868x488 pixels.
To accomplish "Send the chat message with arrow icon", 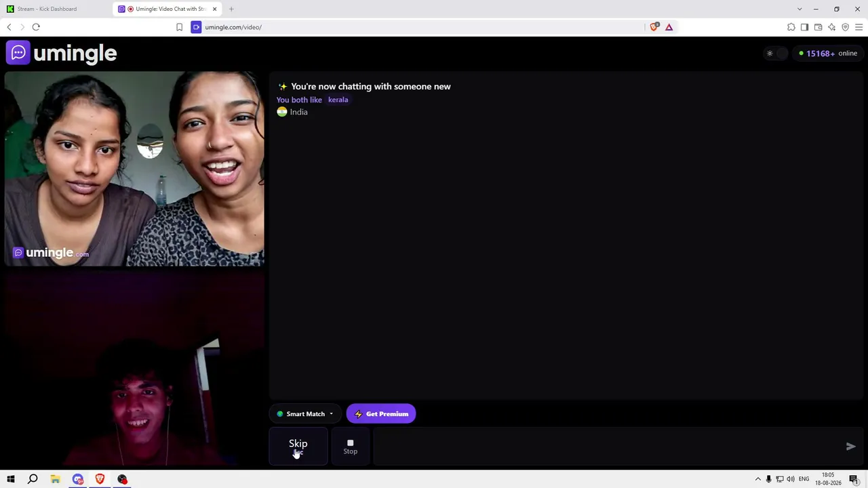I will pos(851,446).
